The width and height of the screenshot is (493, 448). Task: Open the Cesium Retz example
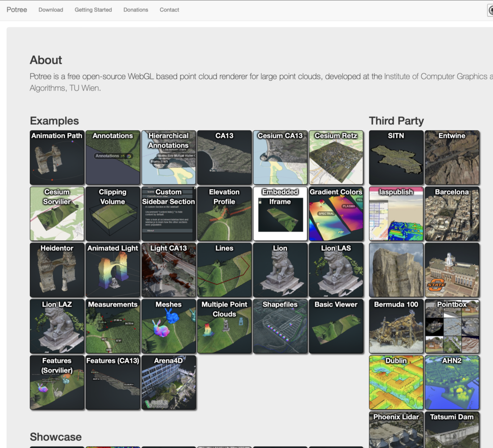coord(336,157)
